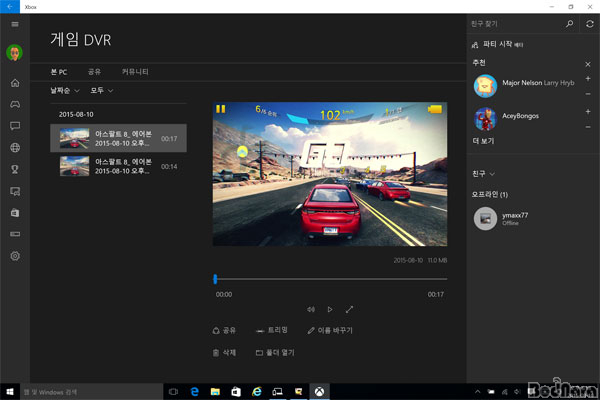
Task: Click the back arrow in title bar
Action: (10, 7)
